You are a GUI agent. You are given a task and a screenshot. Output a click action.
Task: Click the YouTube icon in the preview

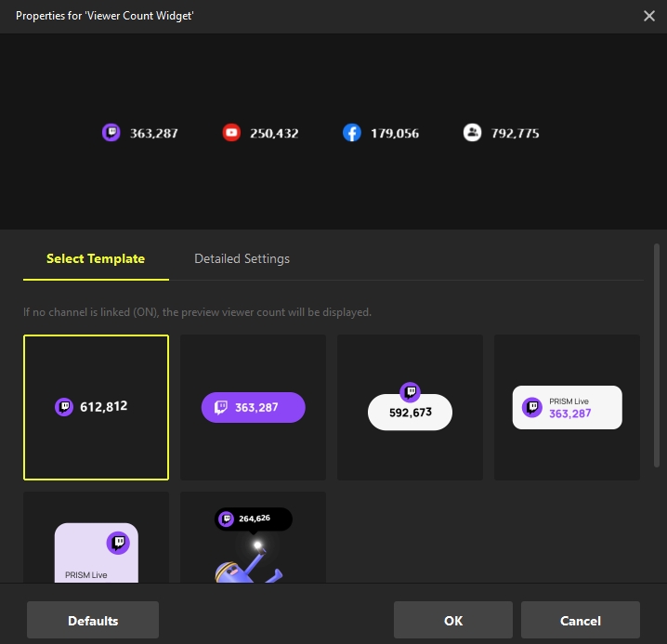(x=231, y=133)
